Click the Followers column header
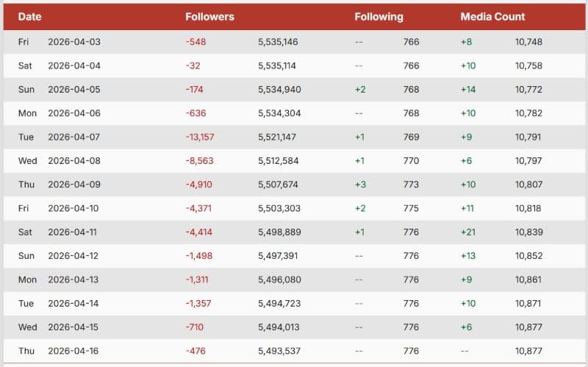588x367 pixels. [209, 17]
